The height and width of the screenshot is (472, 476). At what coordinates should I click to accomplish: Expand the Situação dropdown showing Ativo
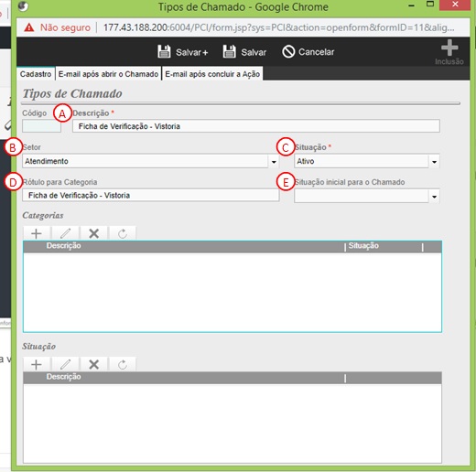434,162
